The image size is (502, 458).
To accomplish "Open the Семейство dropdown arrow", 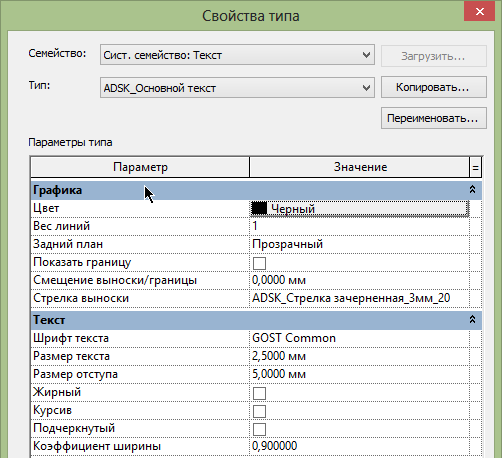I will tap(366, 55).
